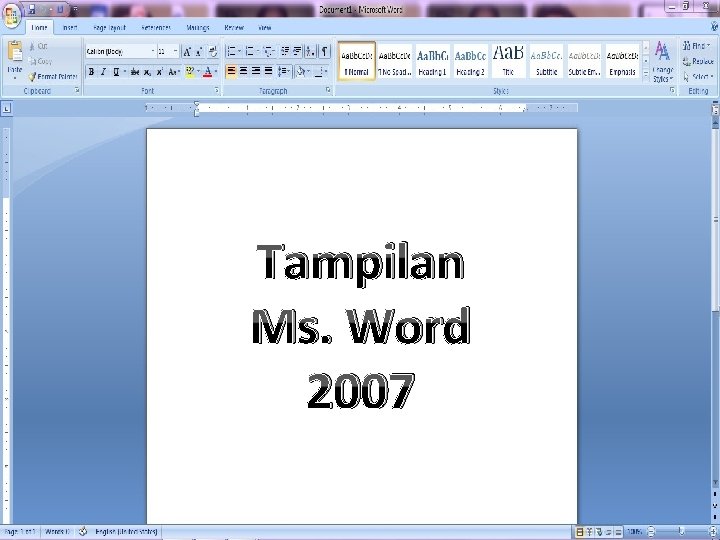This screenshot has width=720, height=540.
Task: Apply the Heading 1 style
Action: pos(433,61)
